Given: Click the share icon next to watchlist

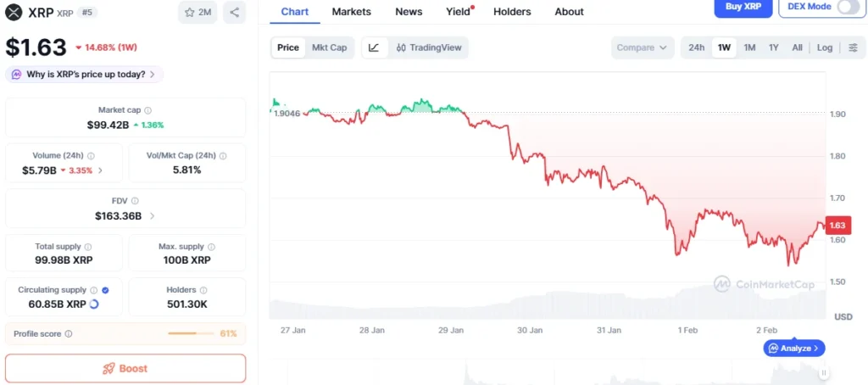Looking at the screenshot, I should pos(234,13).
